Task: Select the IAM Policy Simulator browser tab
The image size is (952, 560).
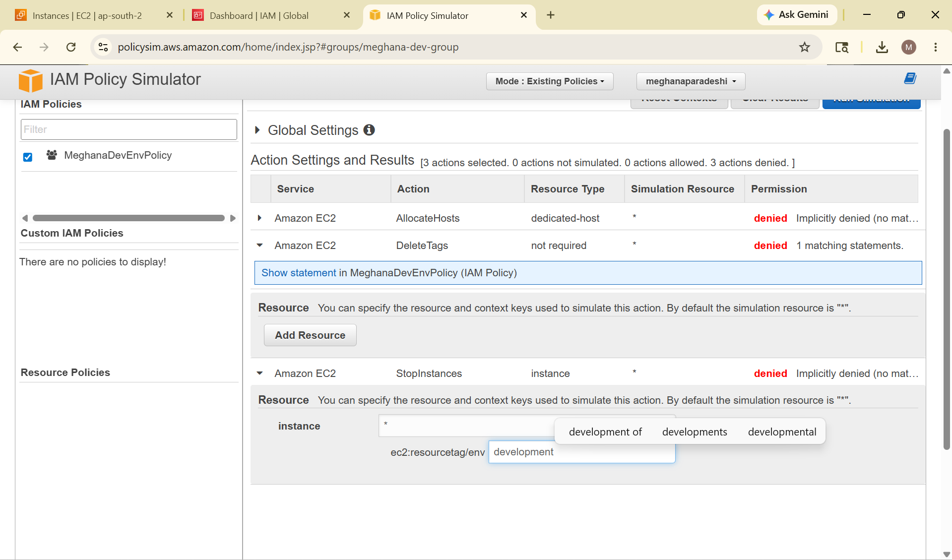Action: [x=449, y=15]
